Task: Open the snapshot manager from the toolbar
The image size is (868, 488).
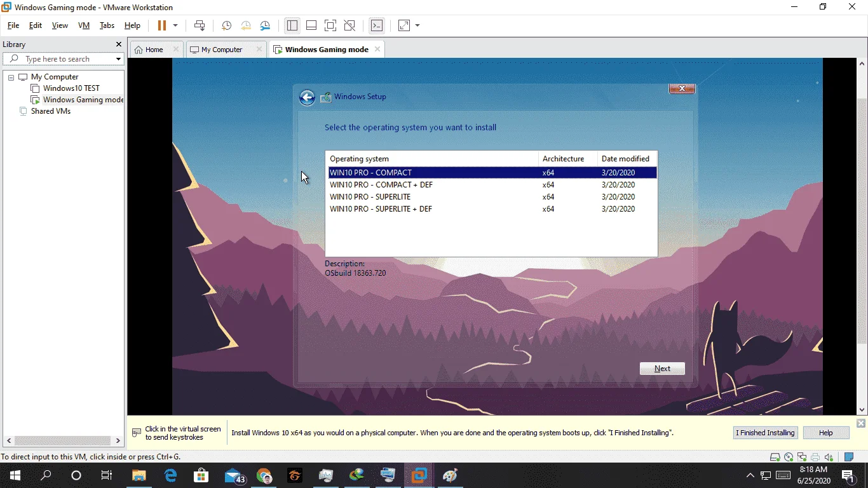Action: point(266,25)
